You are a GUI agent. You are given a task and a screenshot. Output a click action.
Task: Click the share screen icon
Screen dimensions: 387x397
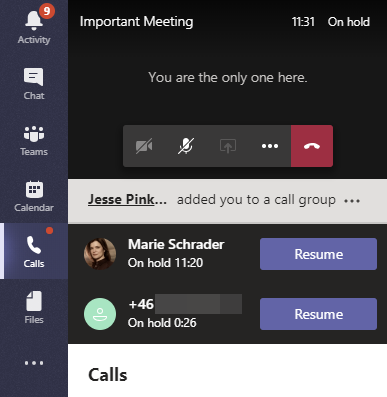[228, 146]
